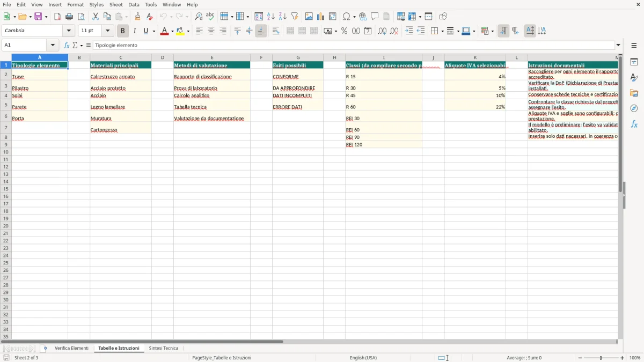Image resolution: width=644 pixels, height=362 pixels.
Task: Toggle Wrap Text
Action: click(x=276, y=31)
